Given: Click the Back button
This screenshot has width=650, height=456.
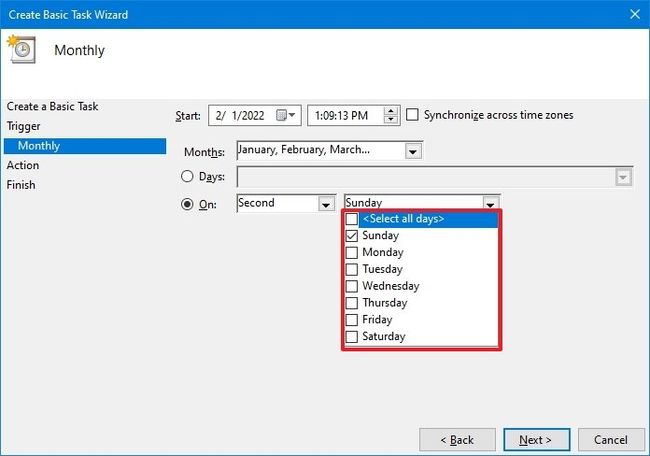Looking at the screenshot, I should [x=456, y=440].
